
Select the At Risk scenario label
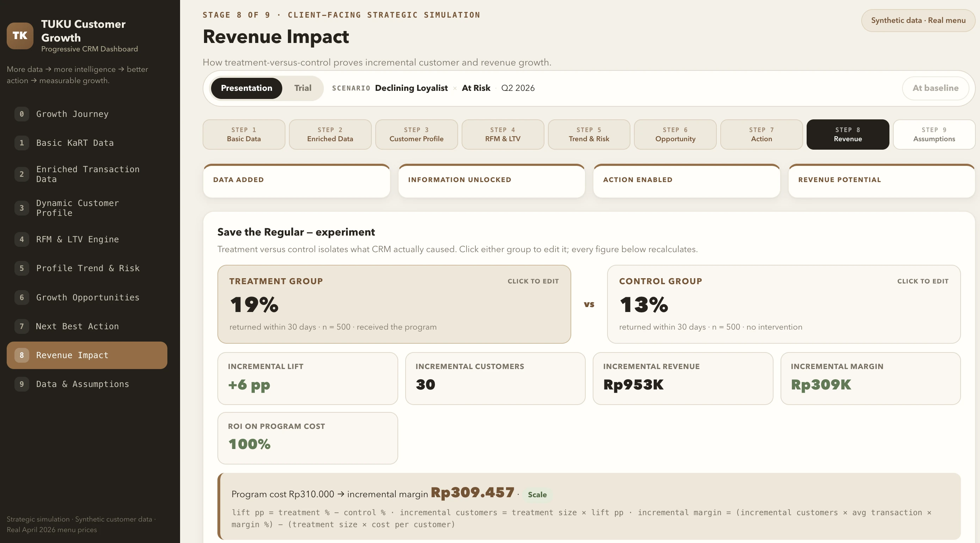pyautogui.click(x=476, y=88)
